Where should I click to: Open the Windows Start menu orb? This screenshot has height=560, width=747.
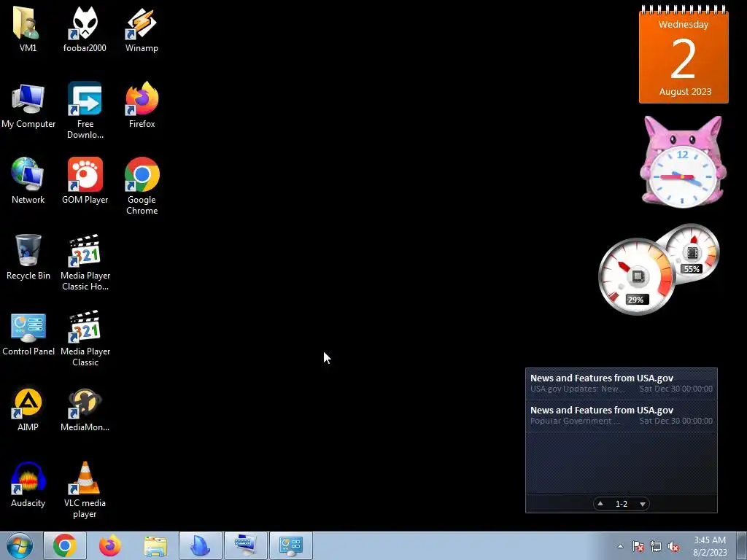20,545
